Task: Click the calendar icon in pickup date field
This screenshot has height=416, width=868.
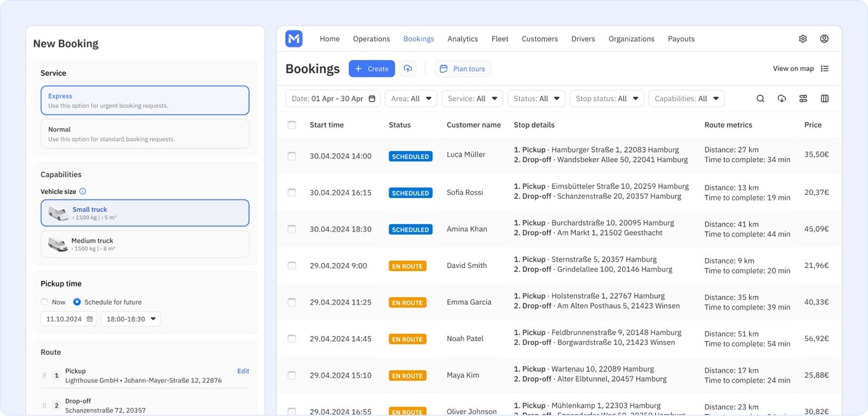Action: (90, 319)
